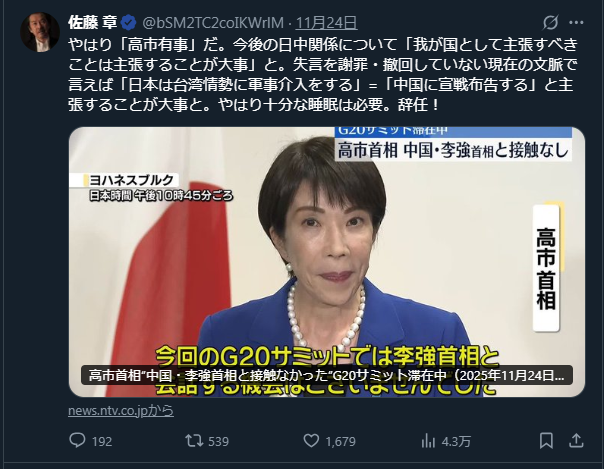Click the view count 4.3万
The image size is (604, 469).
coord(456,441)
